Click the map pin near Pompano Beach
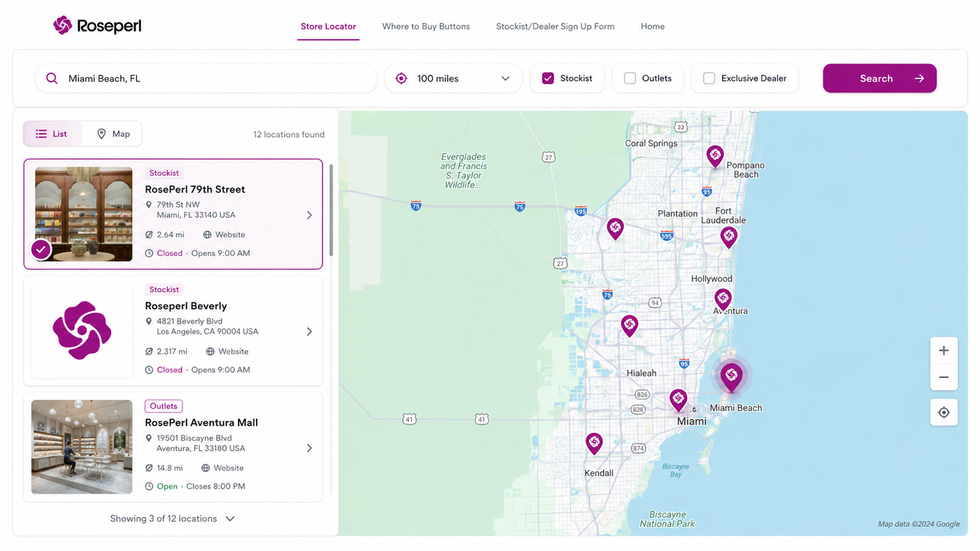Viewport: 980px width, 551px height. [x=715, y=157]
